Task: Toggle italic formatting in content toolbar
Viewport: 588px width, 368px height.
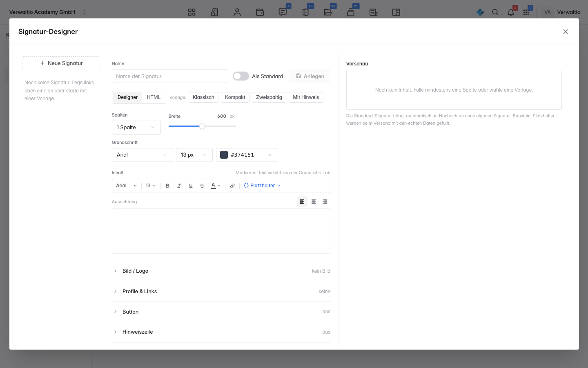Action: tap(179, 186)
